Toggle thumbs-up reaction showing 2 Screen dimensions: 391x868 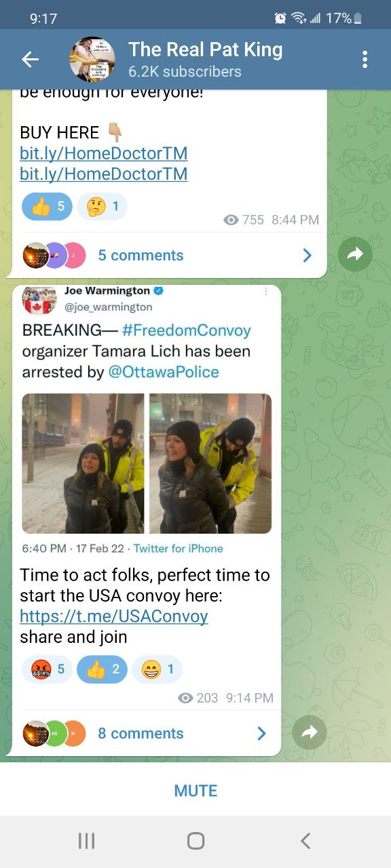(x=102, y=669)
